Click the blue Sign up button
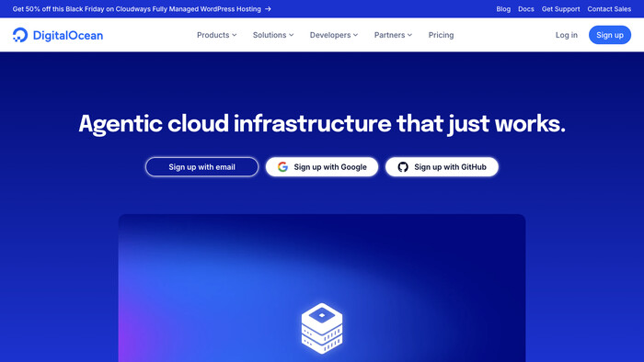Viewport: 644px width, 362px height. (610, 35)
